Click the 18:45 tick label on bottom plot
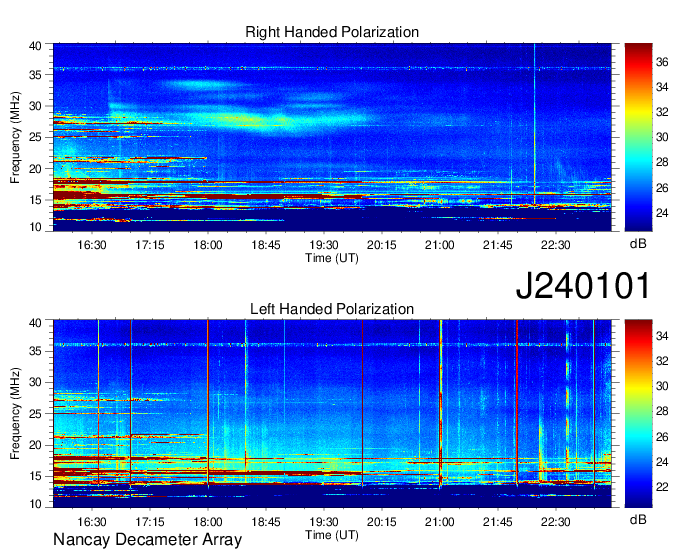Viewport: 680px width, 552px height. point(266,521)
